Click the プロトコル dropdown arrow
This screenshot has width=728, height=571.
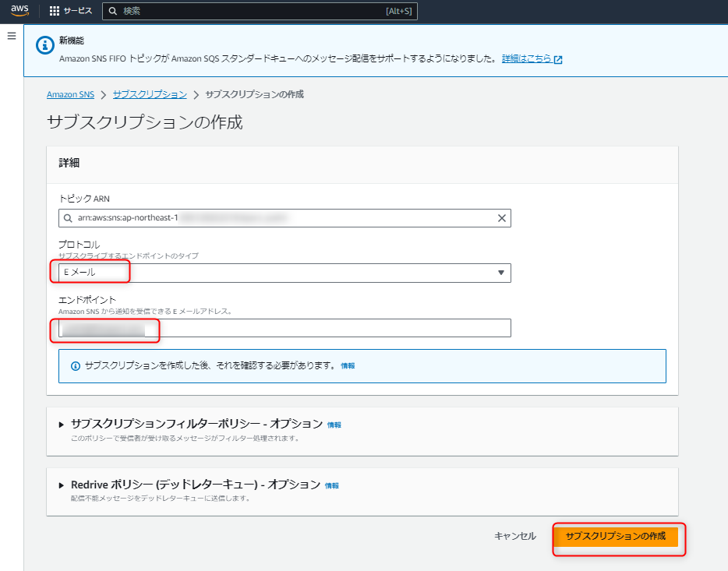click(x=501, y=273)
